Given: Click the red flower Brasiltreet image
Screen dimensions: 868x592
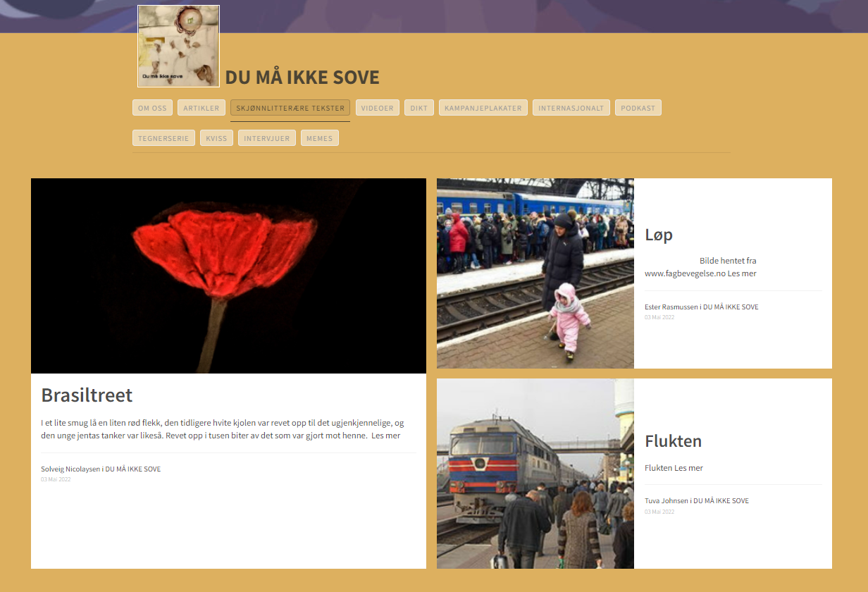Looking at the screenshot, I should tap(228, 276).
